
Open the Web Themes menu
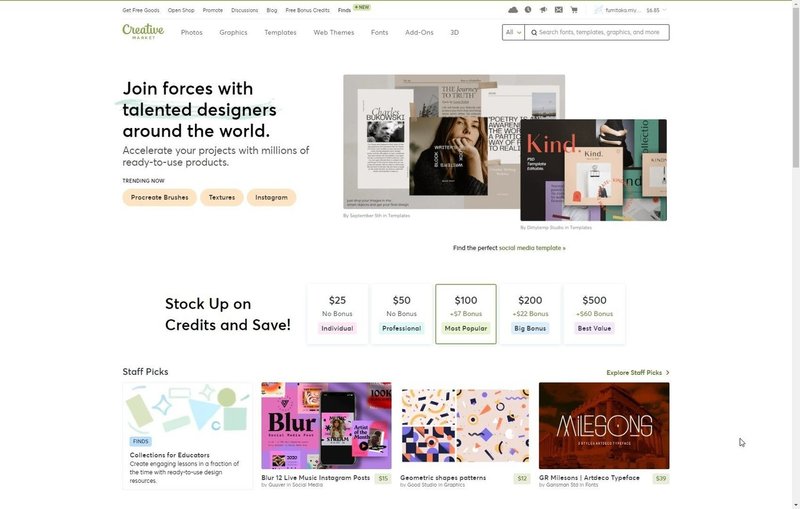pyautogui.click(x=334, y=32)
